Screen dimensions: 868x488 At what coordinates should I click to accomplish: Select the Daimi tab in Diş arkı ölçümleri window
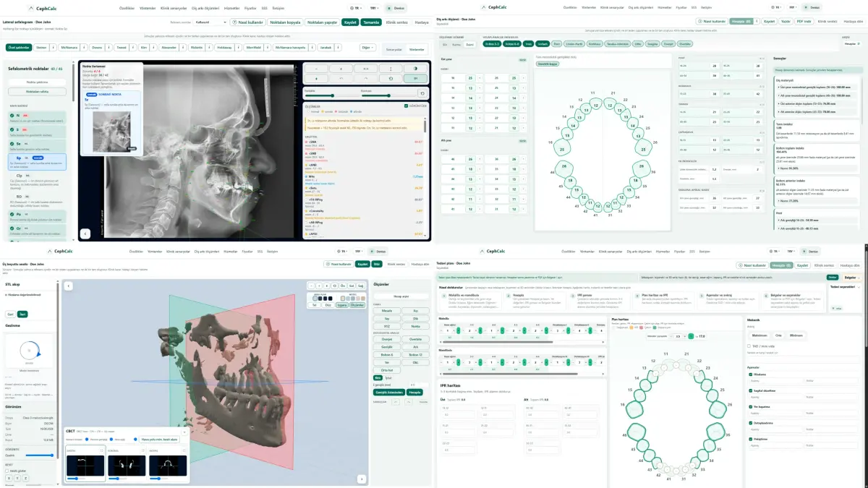coord(469,44)
